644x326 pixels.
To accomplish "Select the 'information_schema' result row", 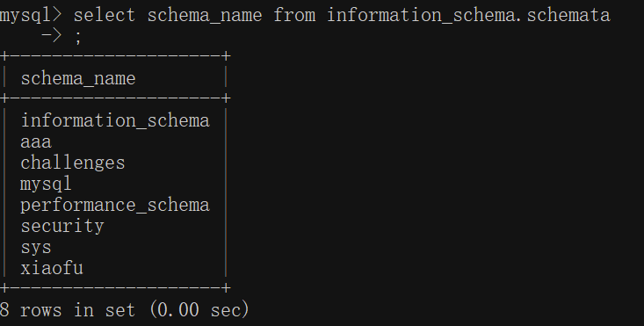I will pos(115,120).
